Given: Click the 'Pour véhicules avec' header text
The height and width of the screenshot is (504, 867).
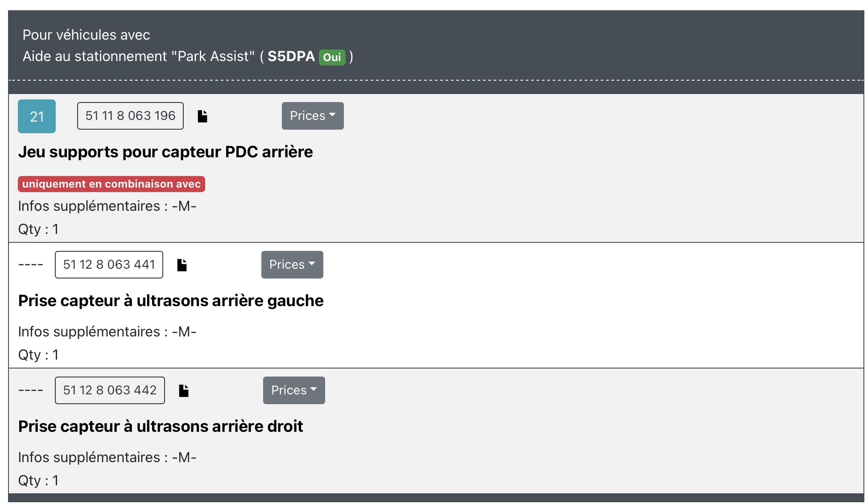Looking at the screenshot, I should (x=86, y=35).
